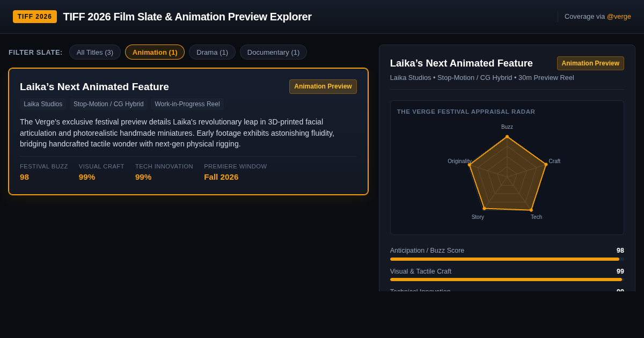Click the card description paragraph about The Verge's preview
644x338 pixels.
[x=188, y=133]
